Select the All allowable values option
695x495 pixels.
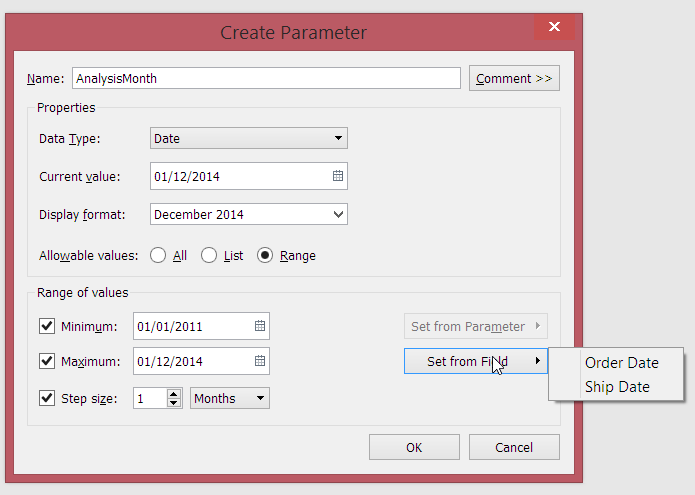[158, 255]
